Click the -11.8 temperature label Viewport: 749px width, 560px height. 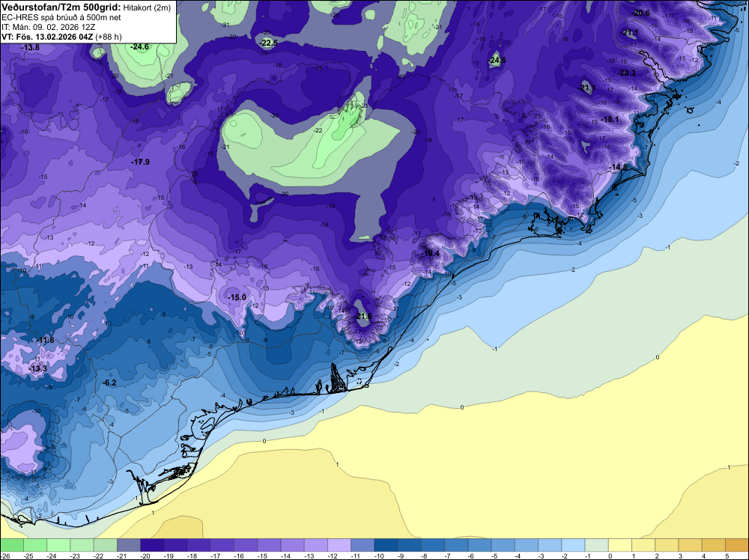pyautogui.click(x=44, y=341)
